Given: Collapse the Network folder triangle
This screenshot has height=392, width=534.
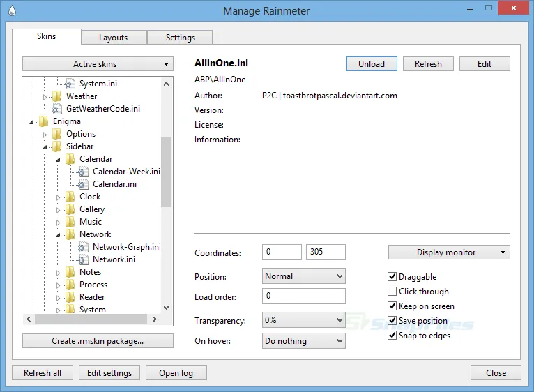Looking at the screenshot, I should point(59,235).
